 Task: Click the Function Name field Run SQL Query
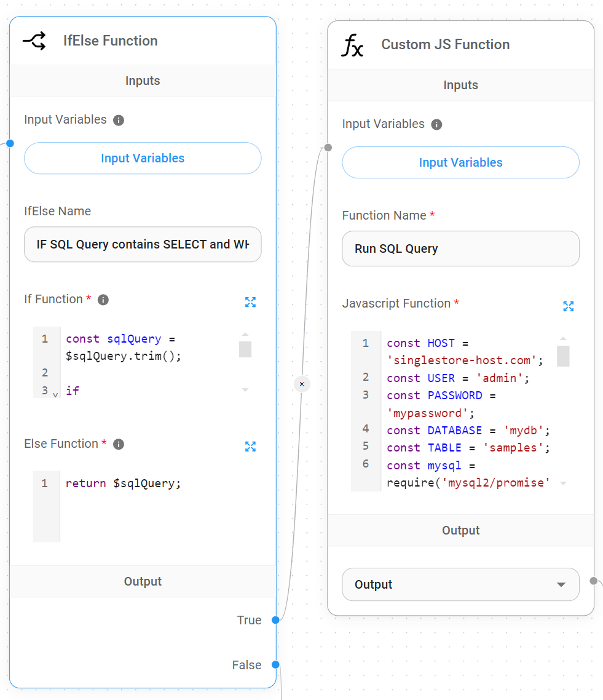(460, 249)
